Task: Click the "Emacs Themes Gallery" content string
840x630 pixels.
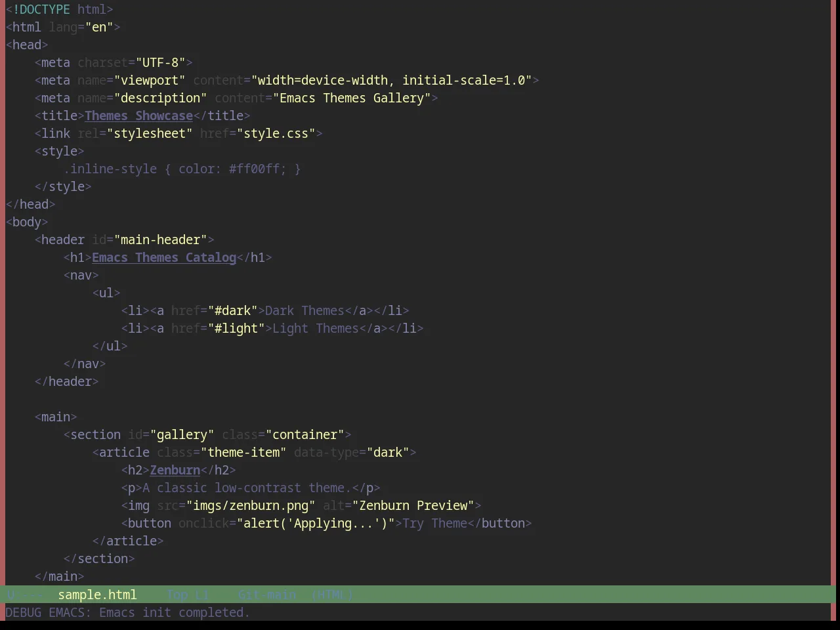Action: tap(352, 98)
